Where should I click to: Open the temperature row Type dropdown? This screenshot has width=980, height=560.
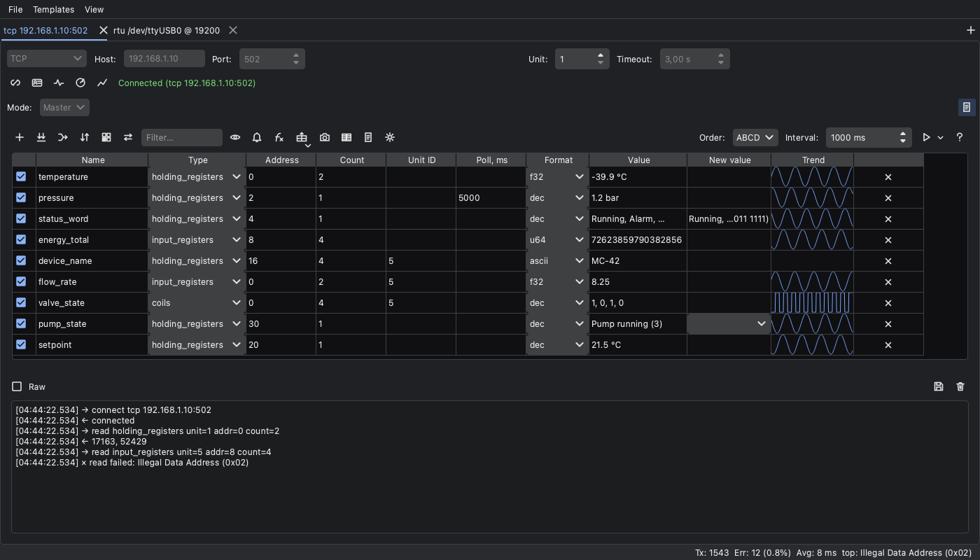pos(197,177)
